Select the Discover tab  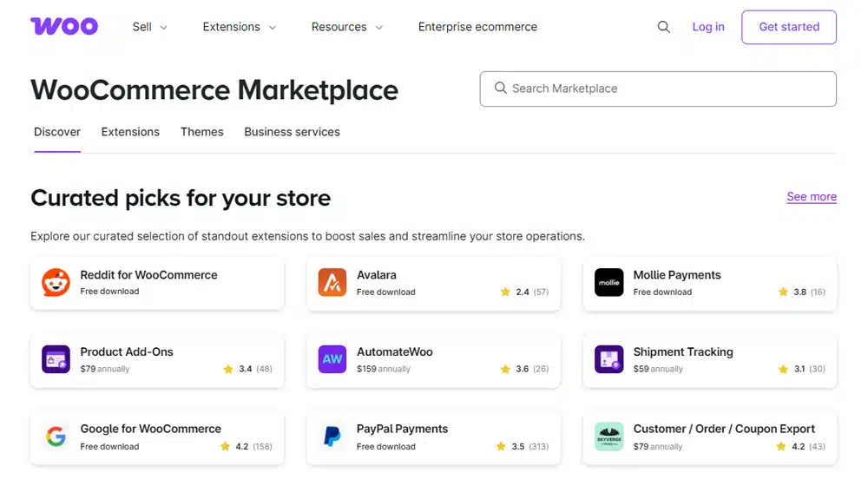[x=57, y=132]
